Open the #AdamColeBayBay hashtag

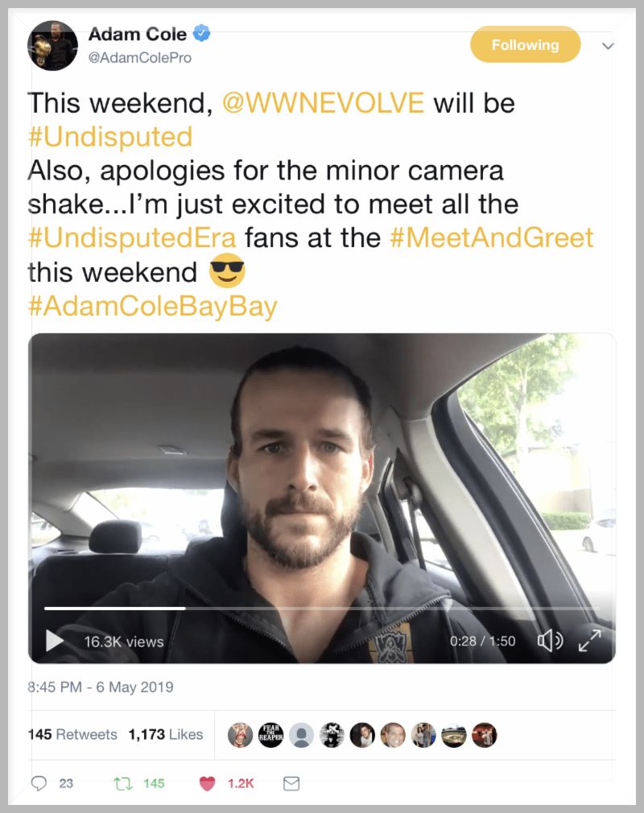pos(152,306)
